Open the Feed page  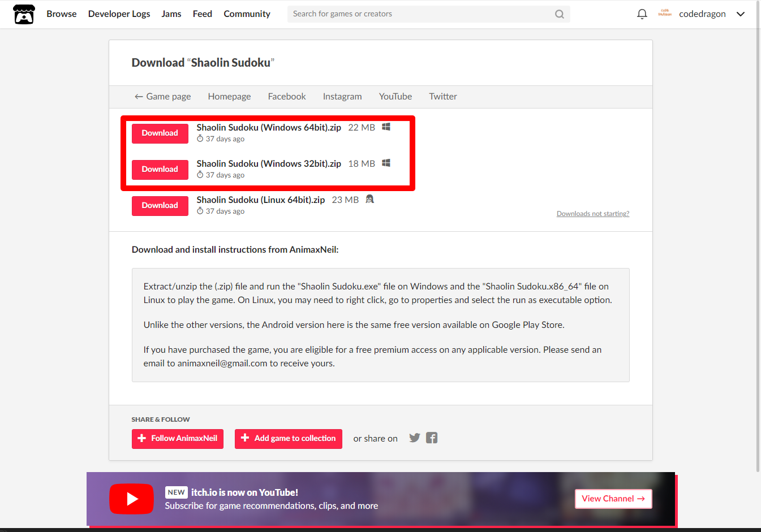point(202,14)
